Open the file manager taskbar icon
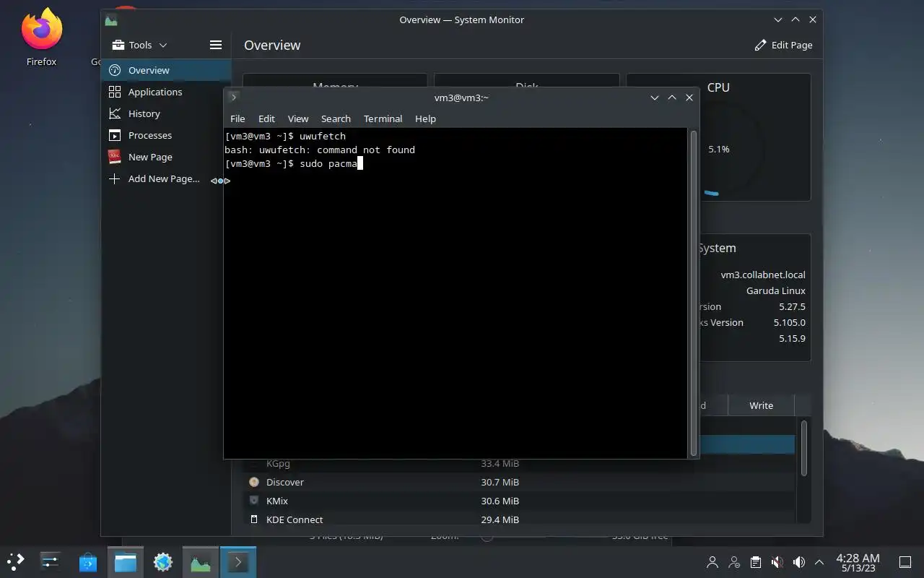 pos(126,561)
